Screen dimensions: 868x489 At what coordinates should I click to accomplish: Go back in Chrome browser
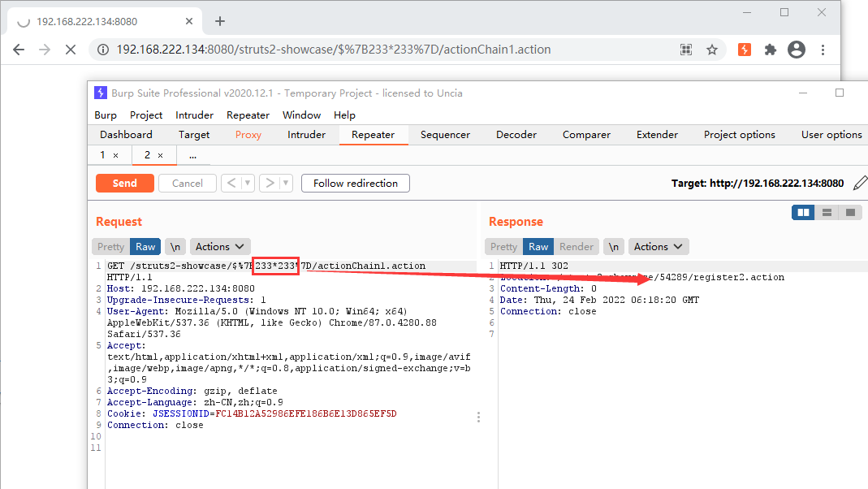point(19,50)
